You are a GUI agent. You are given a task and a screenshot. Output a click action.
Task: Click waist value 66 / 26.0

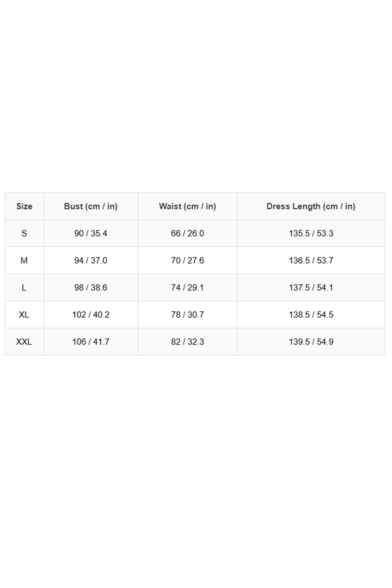[187, 233]
